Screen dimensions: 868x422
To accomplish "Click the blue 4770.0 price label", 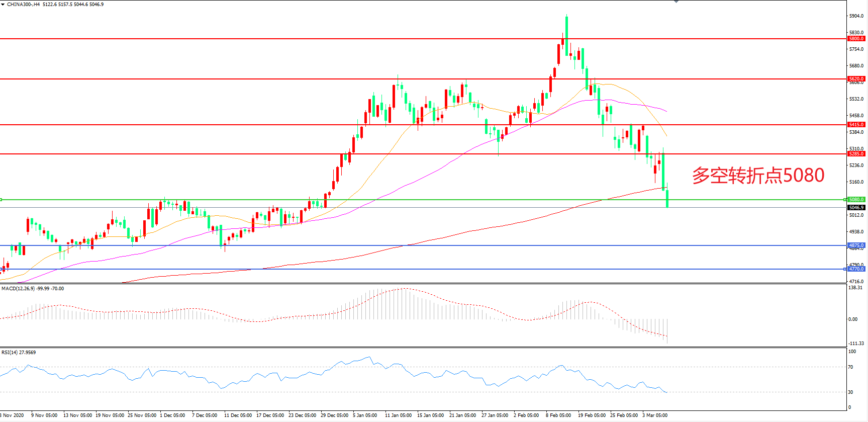I will coord(856,269).
